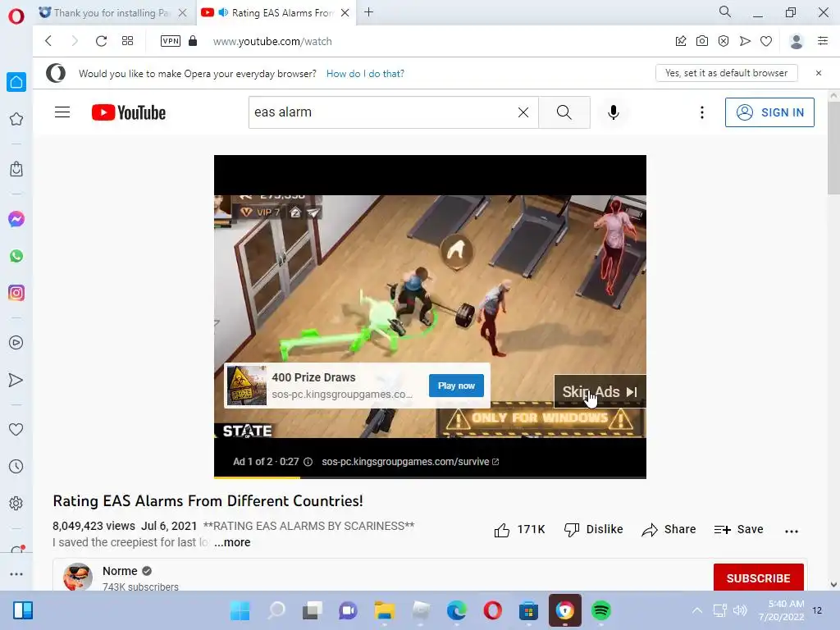Close the 'Thank you for installing' tab
Image resolution: width=840 pixels, height=630 pixels.
[183, 13]
